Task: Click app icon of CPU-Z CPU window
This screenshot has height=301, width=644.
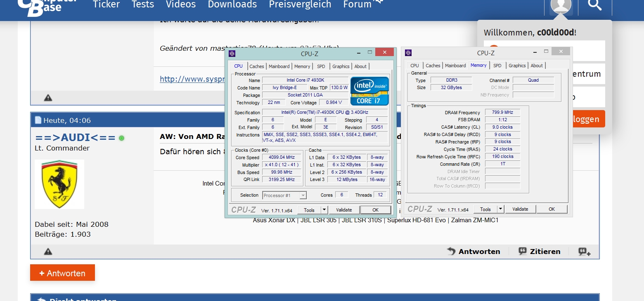Action: click(x=232, y=53)
